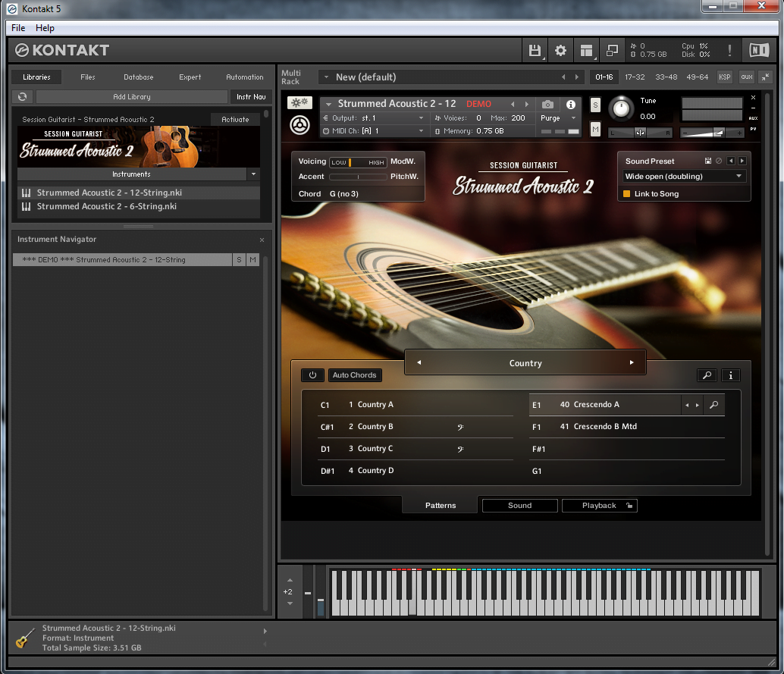
Task: Open the instrument wrench/freeze options icon
Action: [x=299, y=102]
